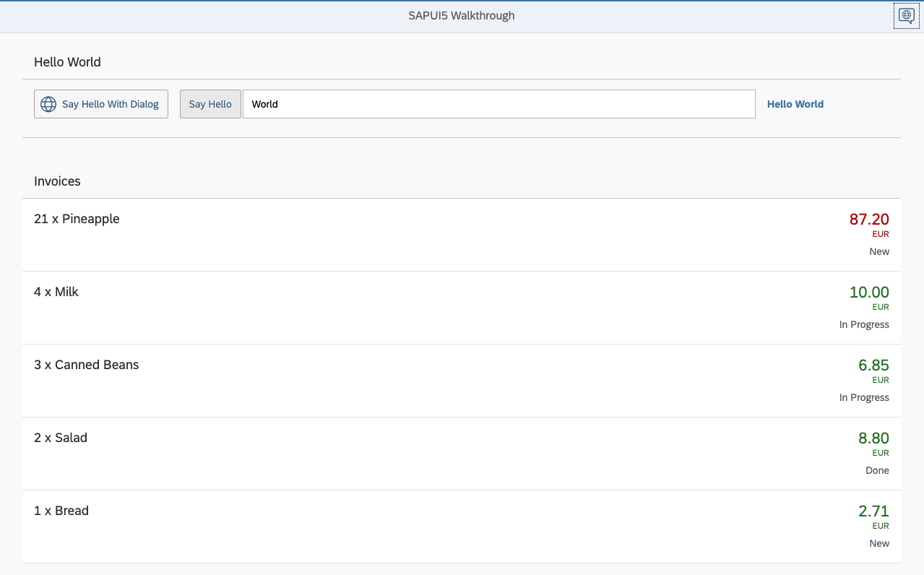Image resolution: width=924 pixels, height=575 pixels.
Task: Click the EUR label under 6.85
Action: pos(881,380)
